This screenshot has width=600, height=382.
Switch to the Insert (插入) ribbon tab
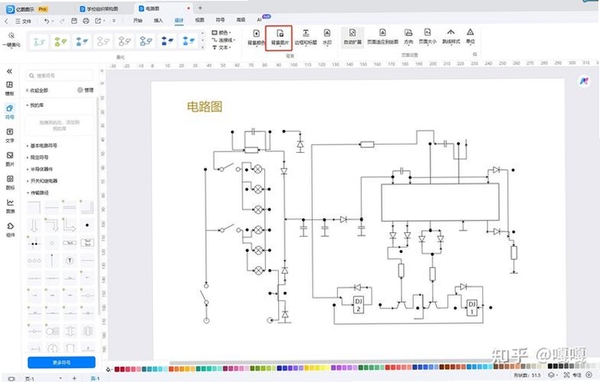[158, 20]
